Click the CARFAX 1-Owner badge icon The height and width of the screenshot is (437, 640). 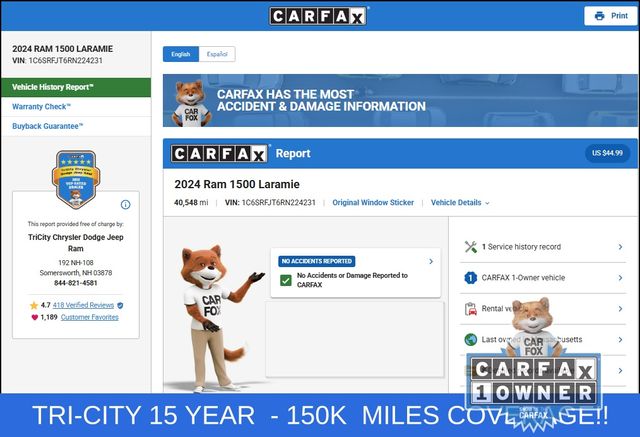[x=471, y=277]
